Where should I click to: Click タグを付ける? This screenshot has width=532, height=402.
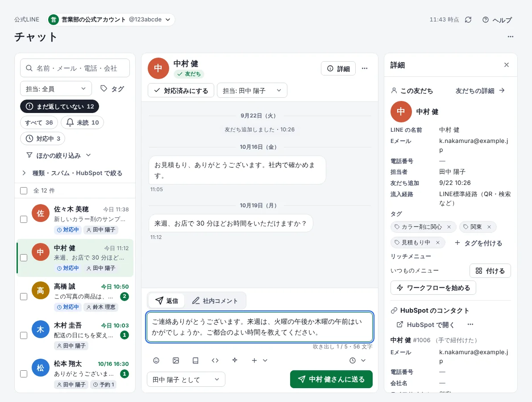[x=478, y=243]
